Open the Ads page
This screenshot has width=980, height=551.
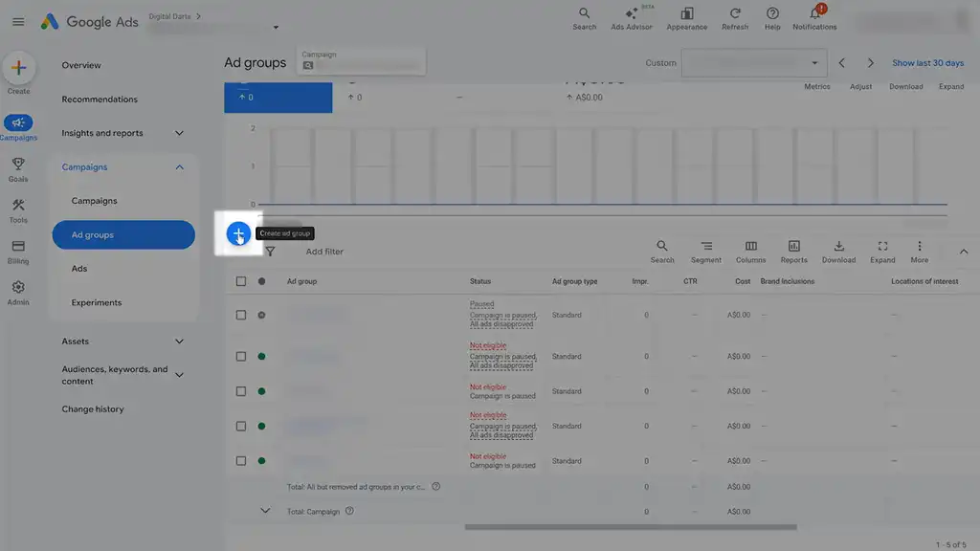point(78,268)
